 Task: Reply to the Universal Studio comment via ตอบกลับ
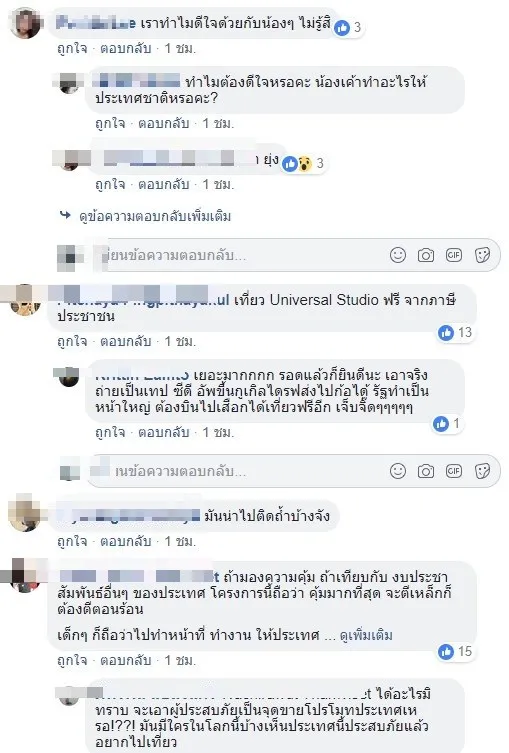pyautogui.click(x=126, y=341)
